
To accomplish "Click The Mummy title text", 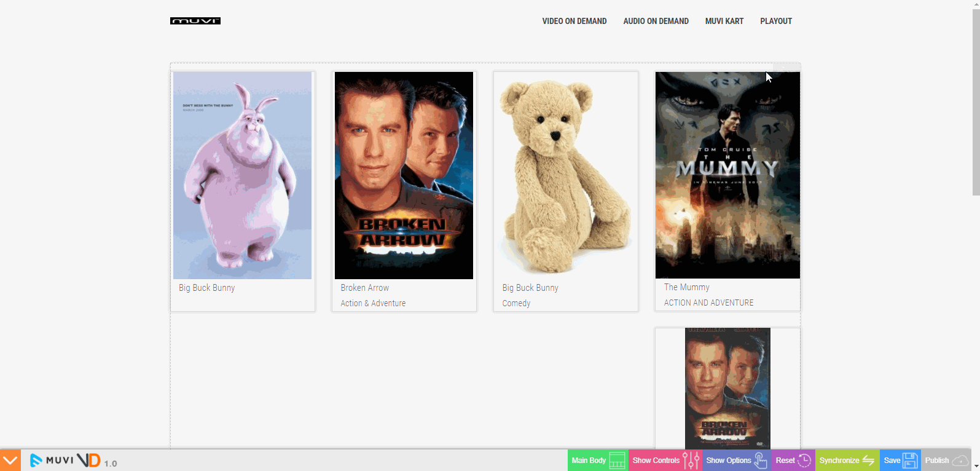I will point(687,287).
